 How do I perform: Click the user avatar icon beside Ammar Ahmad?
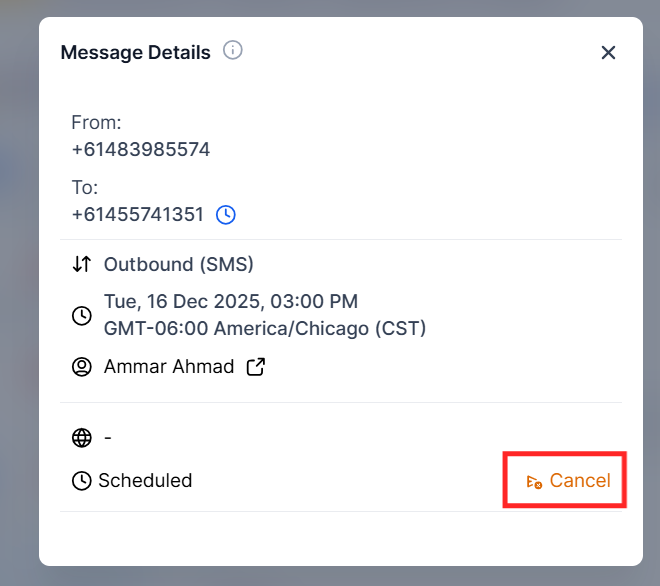point(82,367)
